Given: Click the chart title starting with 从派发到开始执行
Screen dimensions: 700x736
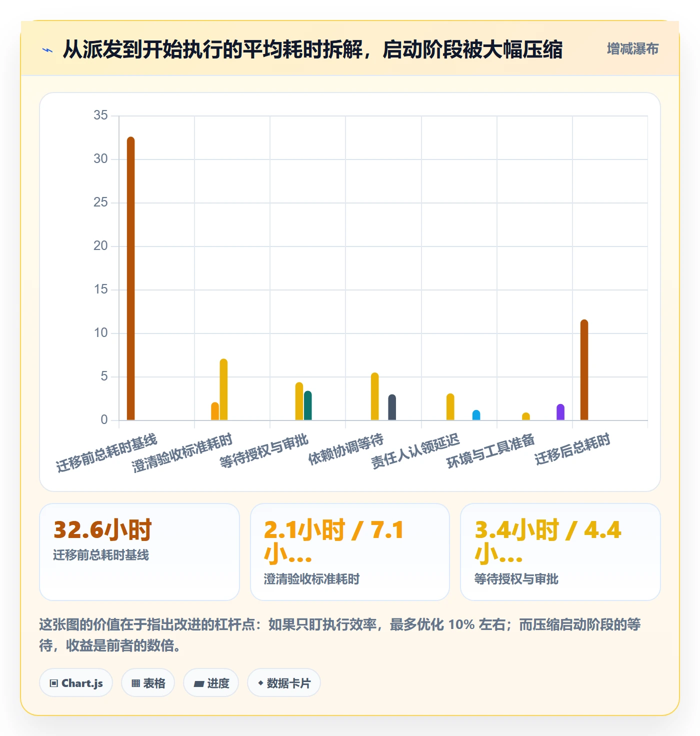Looking at the screenshot, I should pyautogui.click(x=312, y=49).
